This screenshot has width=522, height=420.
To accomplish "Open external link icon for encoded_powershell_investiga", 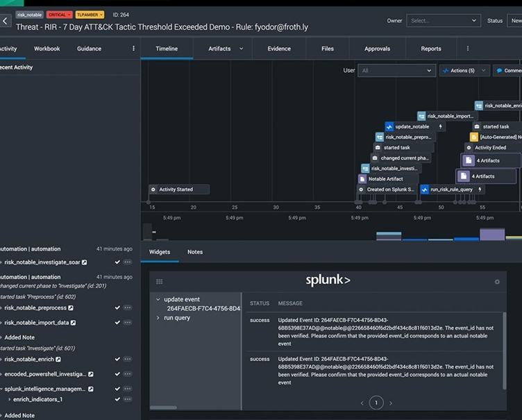I will coord(90,374).
